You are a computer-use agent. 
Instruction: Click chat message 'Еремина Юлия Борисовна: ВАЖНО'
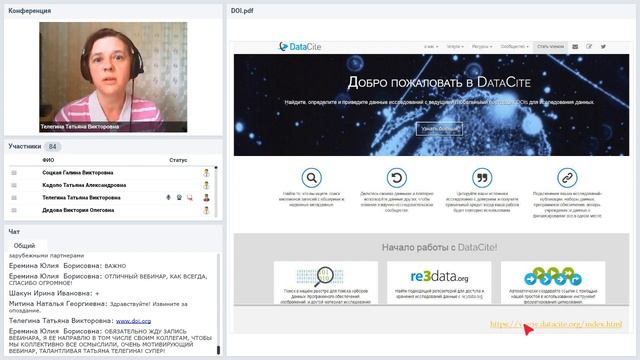tap(67, 266)
